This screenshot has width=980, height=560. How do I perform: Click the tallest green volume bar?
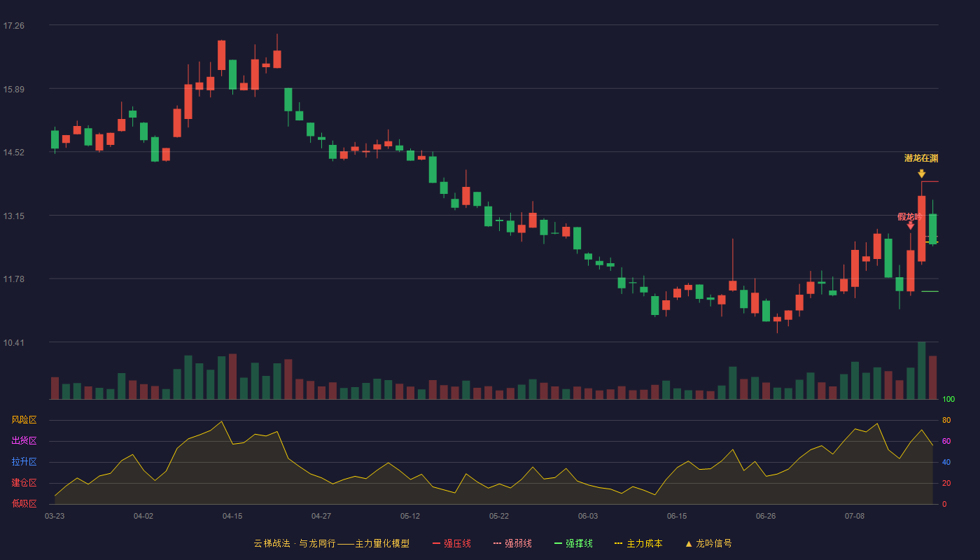922,370
